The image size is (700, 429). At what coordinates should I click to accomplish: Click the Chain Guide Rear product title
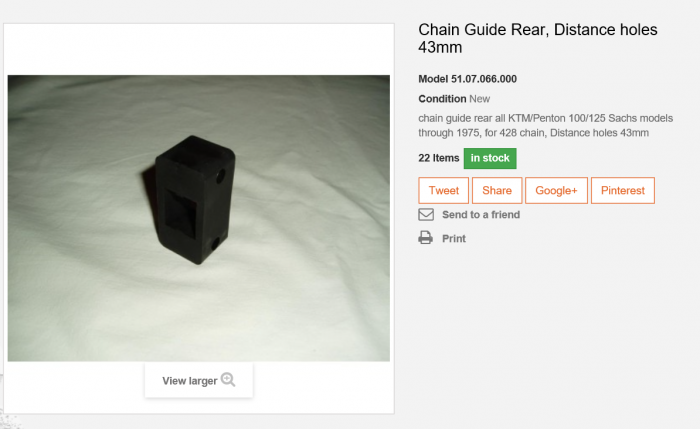(x=538, y=38)
